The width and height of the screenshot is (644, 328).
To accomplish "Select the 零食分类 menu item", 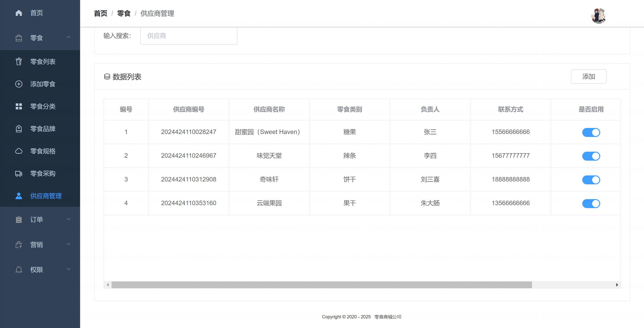I will (40, 106).
